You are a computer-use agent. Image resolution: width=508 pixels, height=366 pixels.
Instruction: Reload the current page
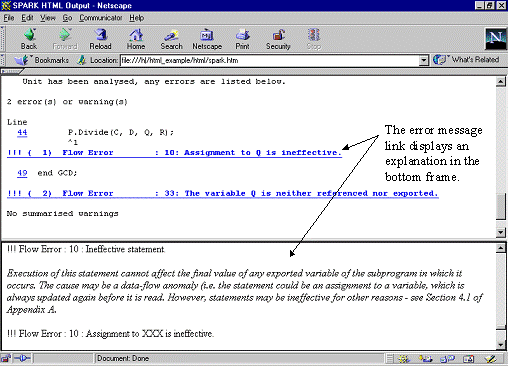(100, 39)
